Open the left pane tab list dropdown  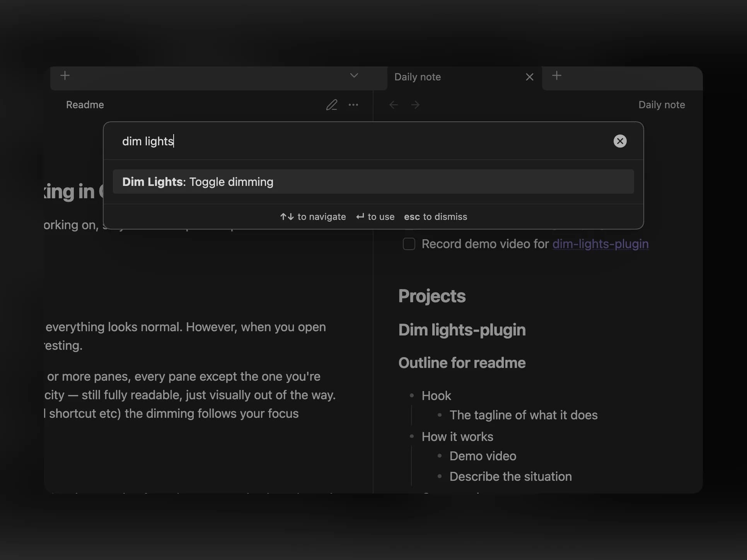354,75
